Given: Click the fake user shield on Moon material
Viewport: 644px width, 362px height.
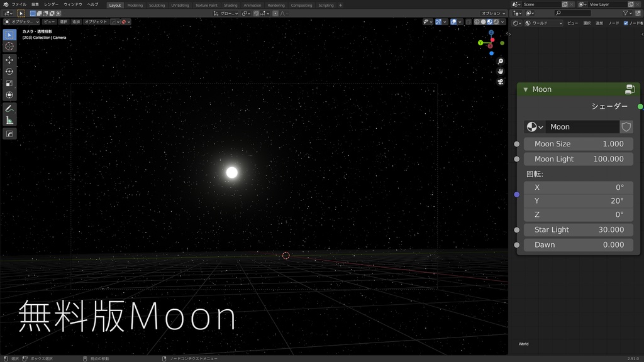Looking at the screenshot, I should (x=626, y=126).
